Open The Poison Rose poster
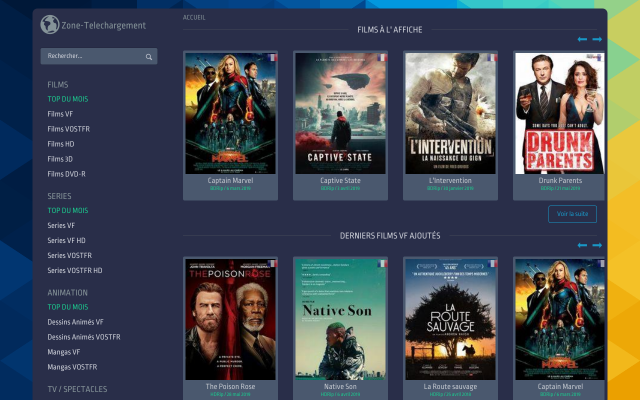The image size is (640, 400). (231, 319)
